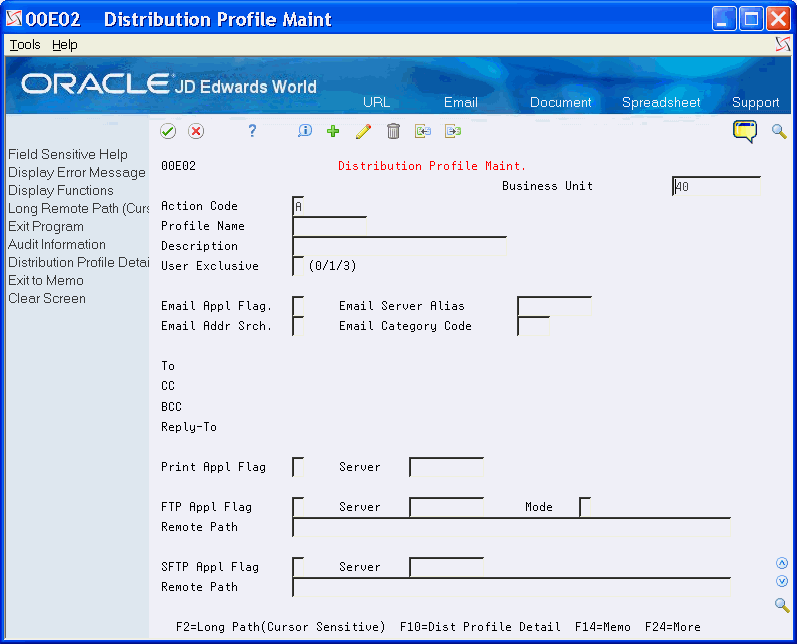797x644 pixels.
Task: Choose Exit Program in sidebar
Action: tap(46, 226)
